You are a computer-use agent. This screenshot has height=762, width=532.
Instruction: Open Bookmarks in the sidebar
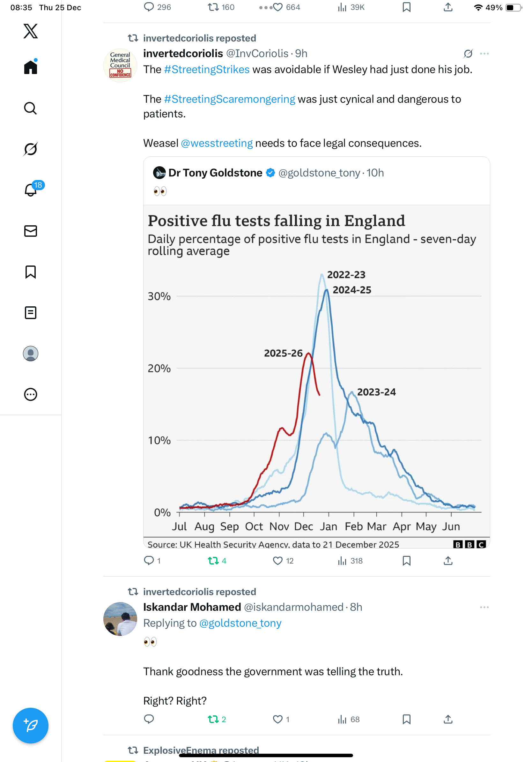tap(31, 272)
